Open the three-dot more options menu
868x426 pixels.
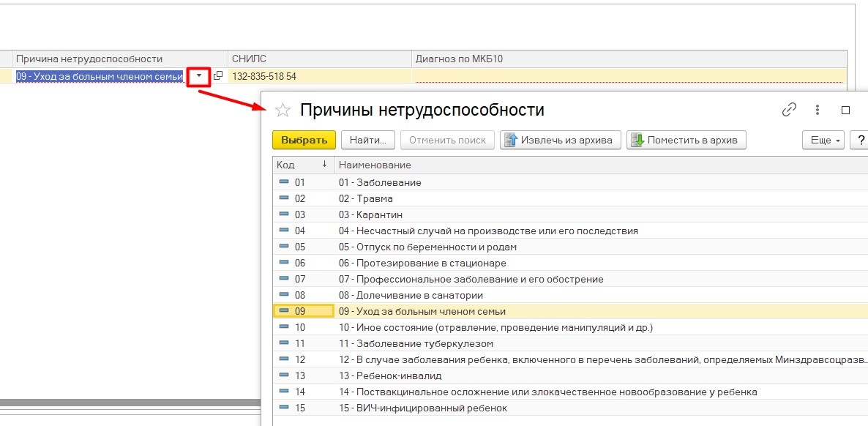[x=818, y=110]
